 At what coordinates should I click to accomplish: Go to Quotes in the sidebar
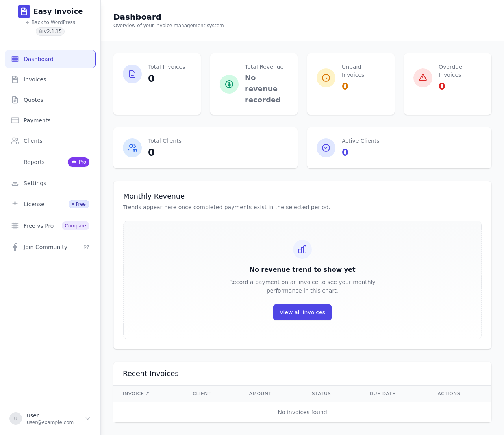[50, 100]
